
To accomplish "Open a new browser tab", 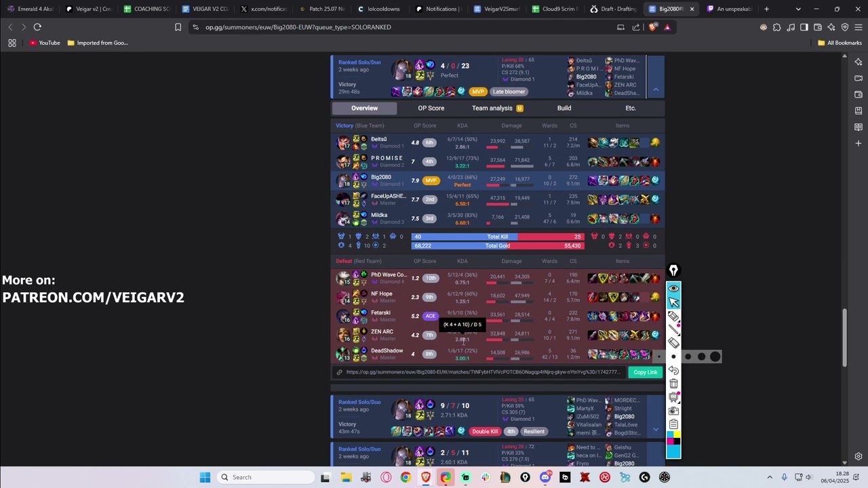I will click(766, 9).
